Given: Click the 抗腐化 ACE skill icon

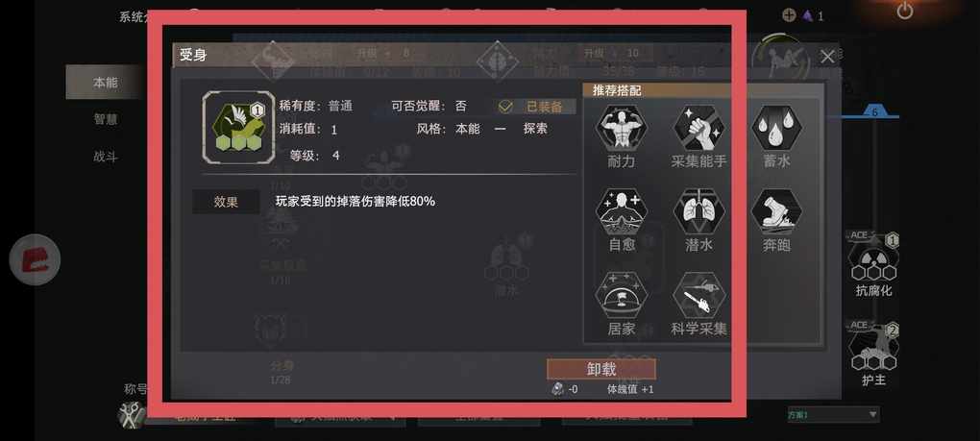Looking at the screenshot, I should click(x=873, y=258).
